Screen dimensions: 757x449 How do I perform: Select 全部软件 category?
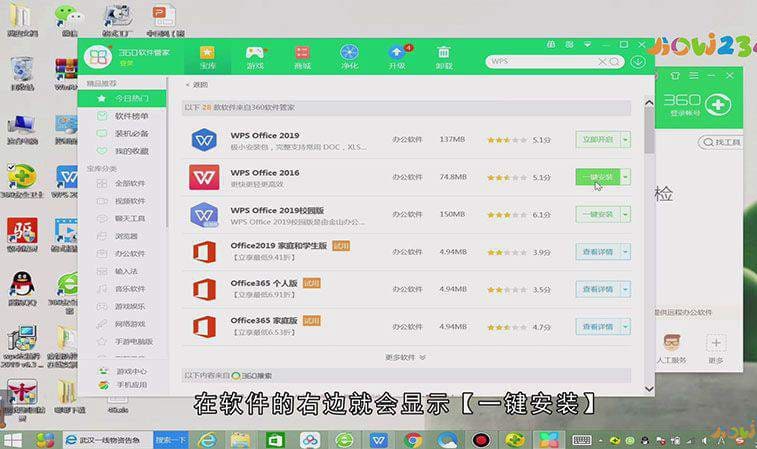coord(122,183)
